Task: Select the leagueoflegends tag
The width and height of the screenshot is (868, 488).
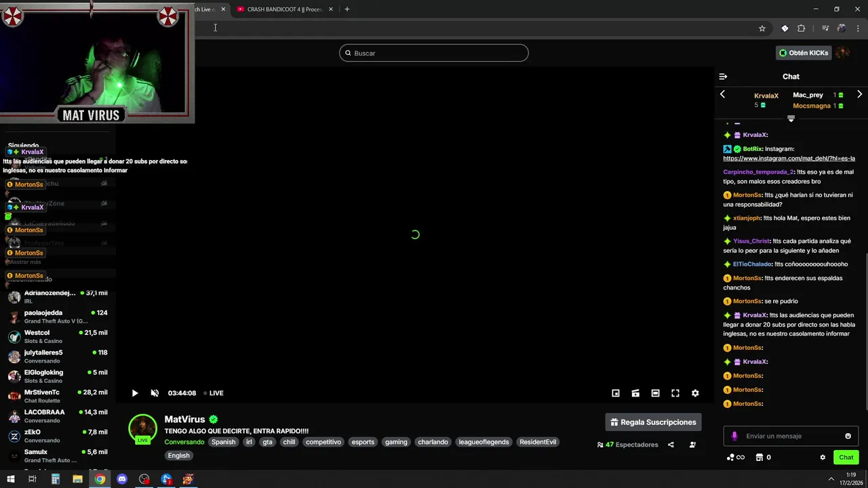Action: [x=484, y=442]
